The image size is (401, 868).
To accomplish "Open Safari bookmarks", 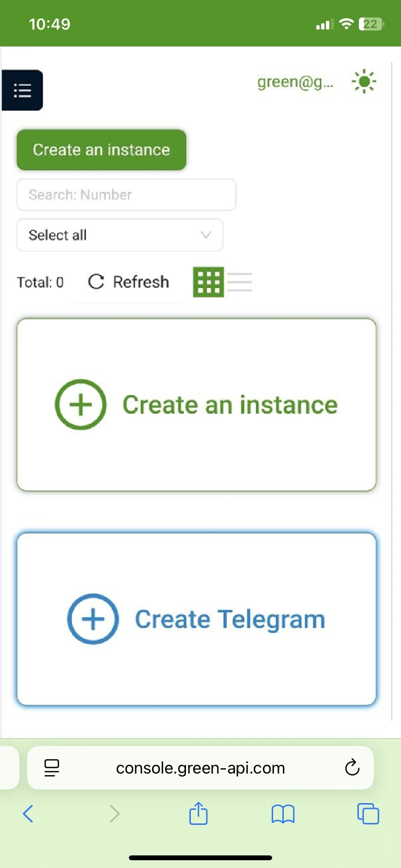I will point(283,814).
